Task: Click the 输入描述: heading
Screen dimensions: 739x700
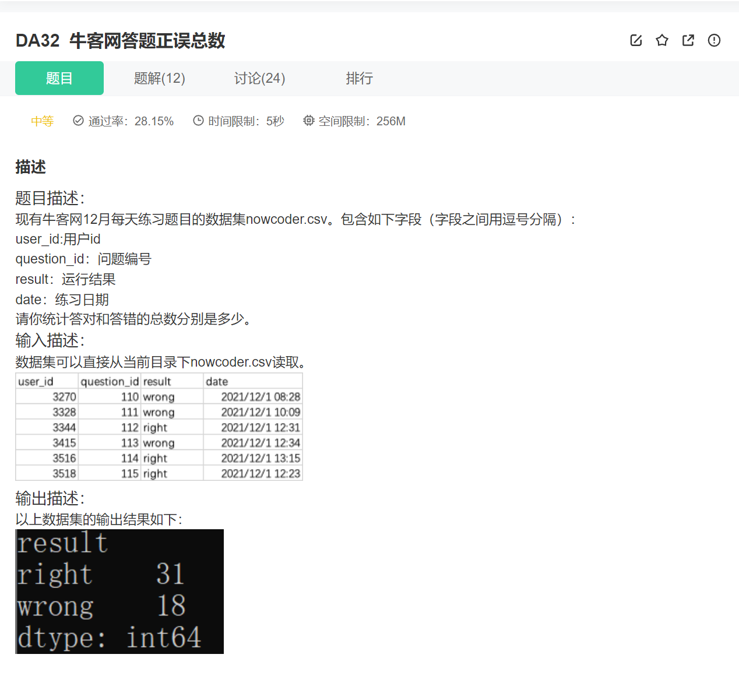Action: pos(50,340)
